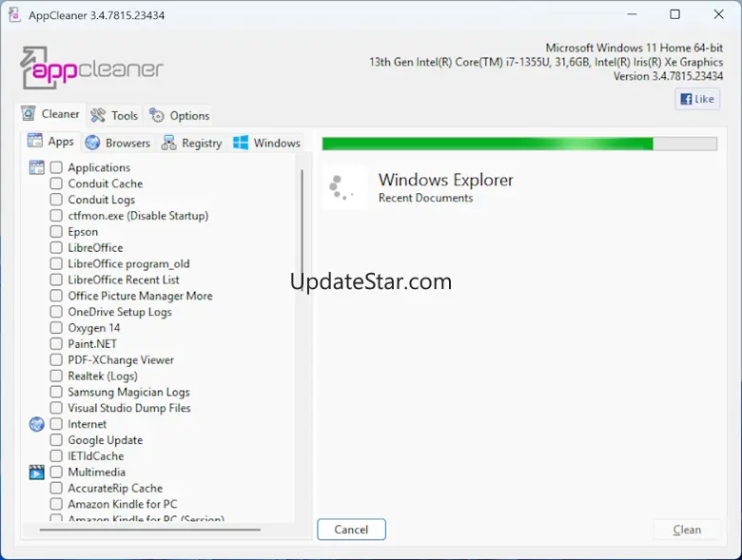Switch to the Browsers sub-tab
This screenshot has width=742, height=560.
118,143
